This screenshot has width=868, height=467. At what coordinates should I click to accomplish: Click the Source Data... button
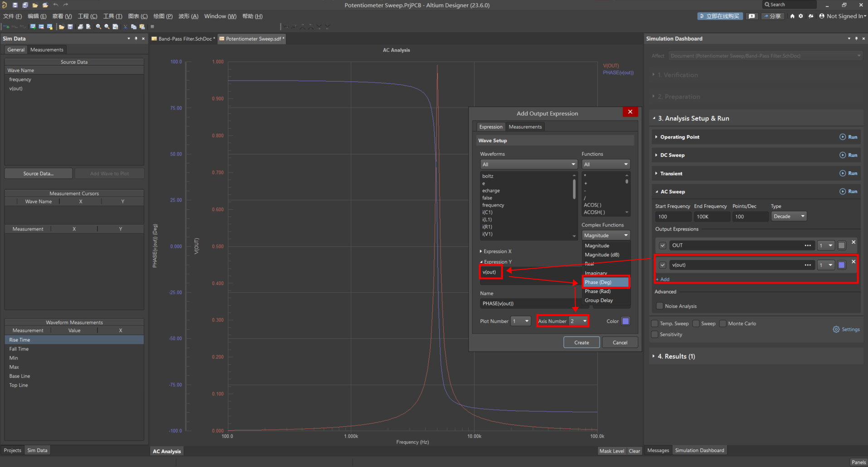click(39, 173)
